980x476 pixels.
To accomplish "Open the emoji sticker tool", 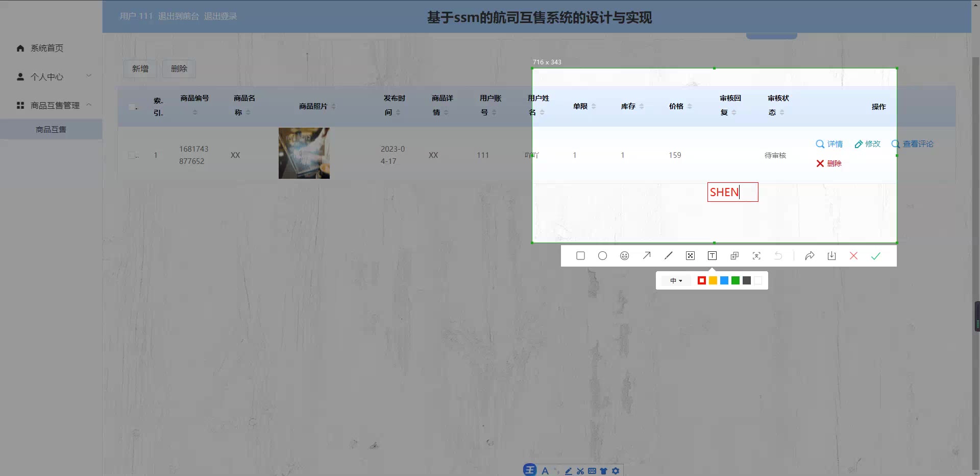I will pos(624,256).
